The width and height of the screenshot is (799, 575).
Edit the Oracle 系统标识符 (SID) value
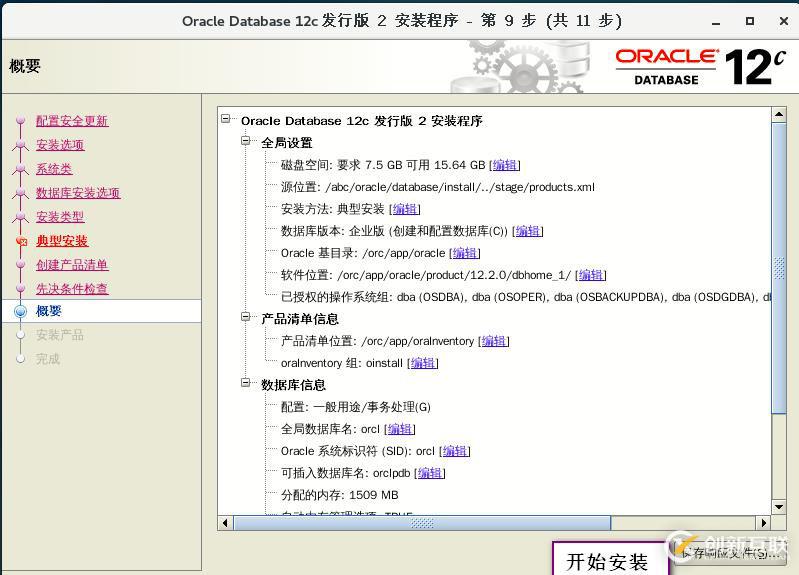455,451
